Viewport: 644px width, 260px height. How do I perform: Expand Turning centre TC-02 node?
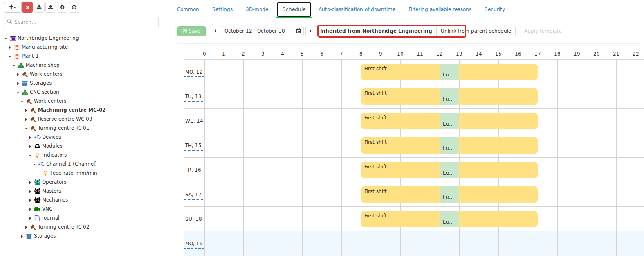[26, 227]
